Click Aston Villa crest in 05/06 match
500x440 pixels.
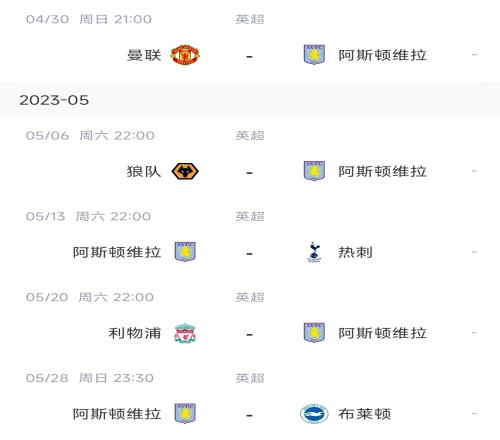point(314,171)
